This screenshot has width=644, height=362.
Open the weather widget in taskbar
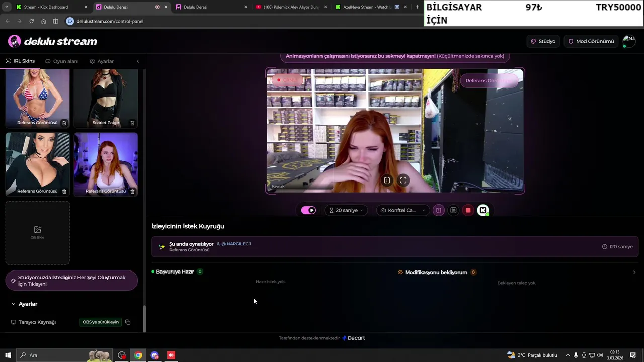pos(532,355)
